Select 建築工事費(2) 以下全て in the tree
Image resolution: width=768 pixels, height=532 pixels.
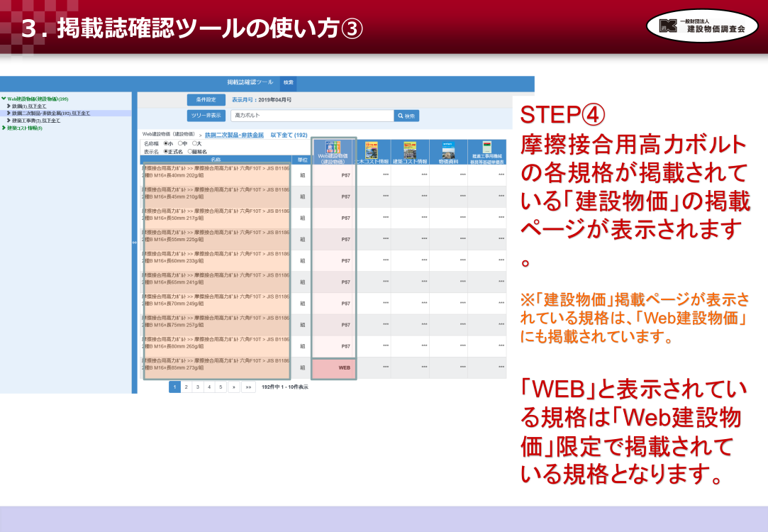[x=35, y=121]
